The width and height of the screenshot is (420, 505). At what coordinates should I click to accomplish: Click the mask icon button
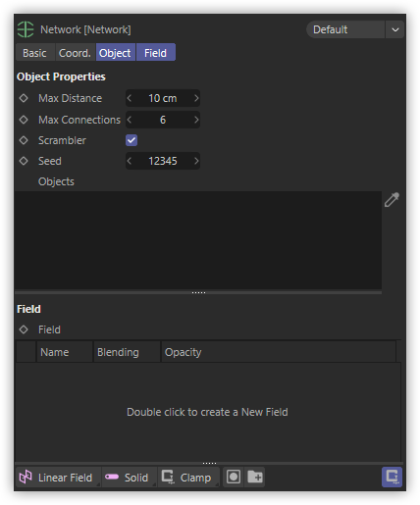click(234, 477)
